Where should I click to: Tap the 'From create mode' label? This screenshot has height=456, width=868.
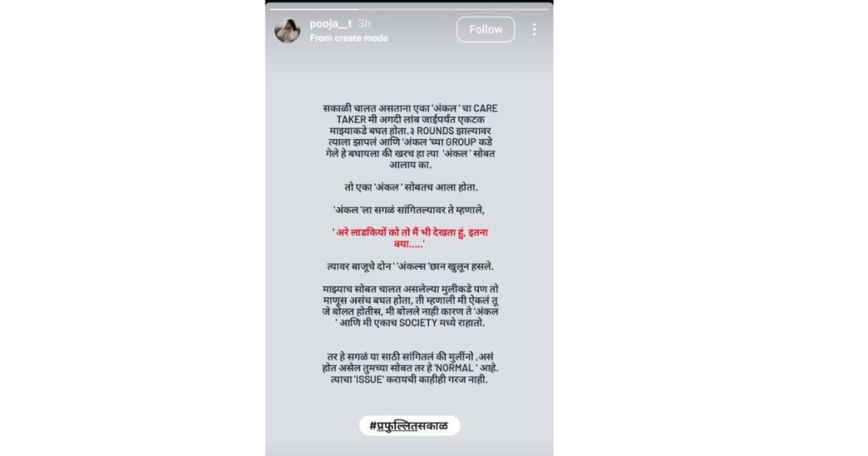tap(348, 38)
